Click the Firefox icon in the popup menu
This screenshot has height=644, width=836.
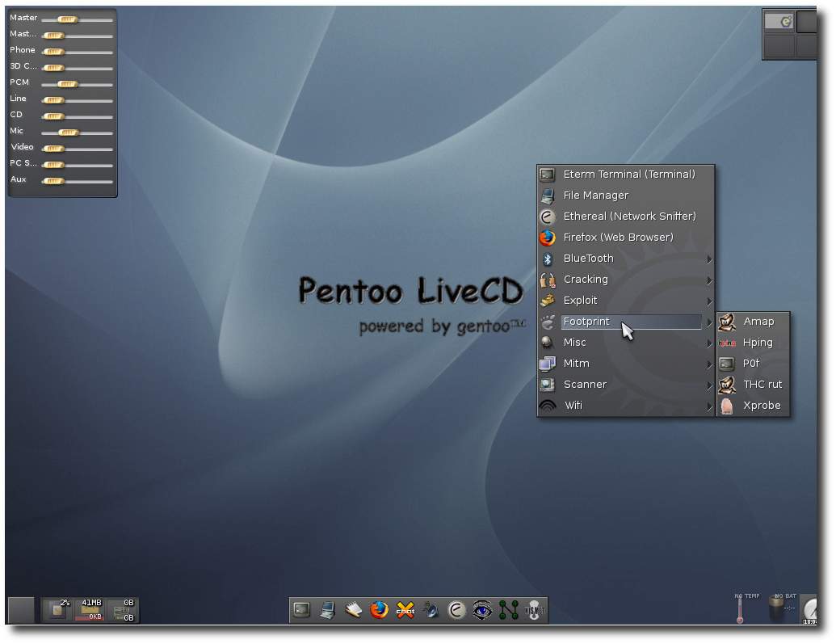point(547,238)
